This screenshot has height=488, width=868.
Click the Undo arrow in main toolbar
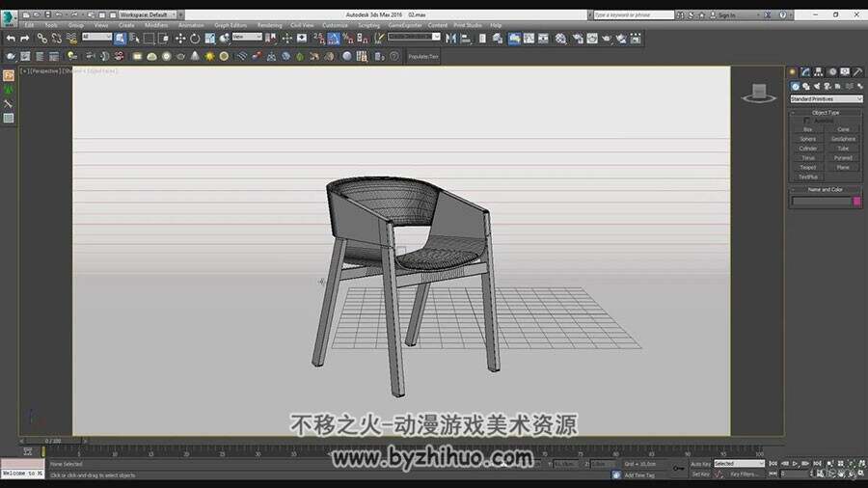11,39
